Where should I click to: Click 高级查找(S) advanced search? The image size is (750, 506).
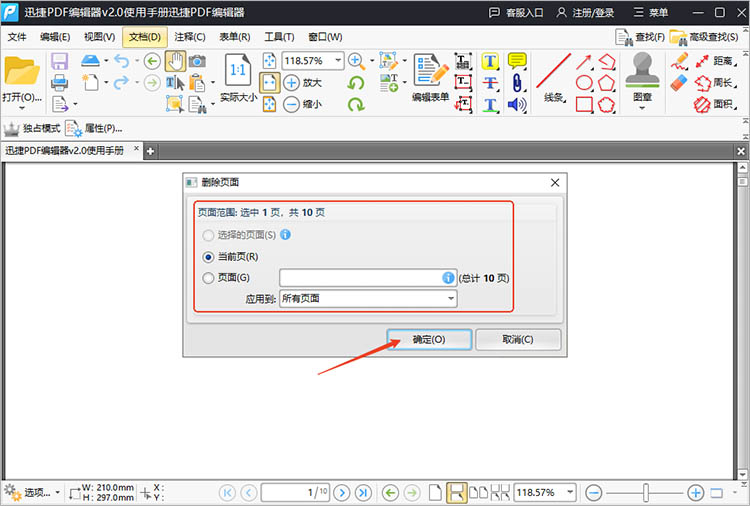704,37
